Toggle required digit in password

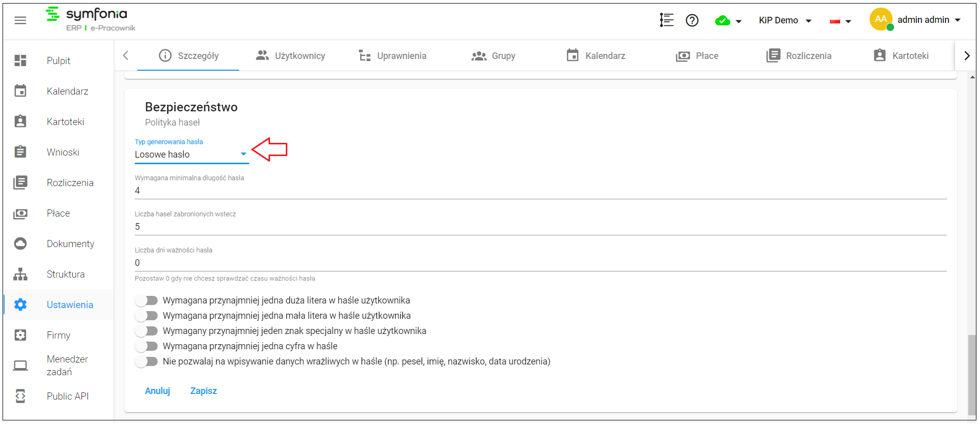(147, 346)
